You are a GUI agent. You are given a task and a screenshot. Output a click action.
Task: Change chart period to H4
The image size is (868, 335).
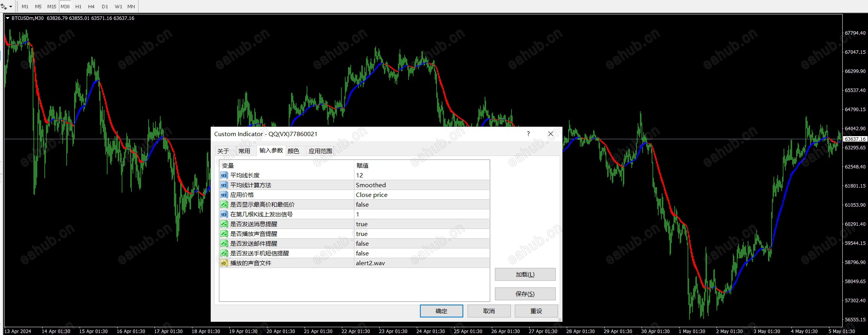click(x=91, y=7)
